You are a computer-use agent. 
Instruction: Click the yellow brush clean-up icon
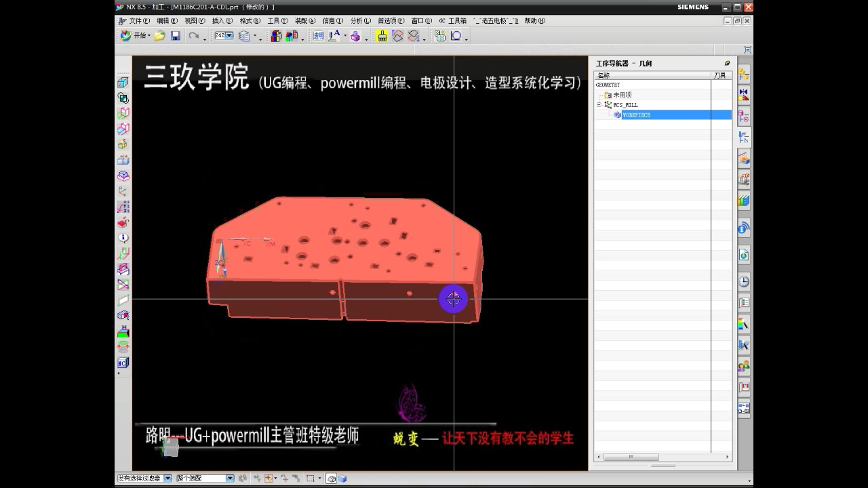coord(382,36)
